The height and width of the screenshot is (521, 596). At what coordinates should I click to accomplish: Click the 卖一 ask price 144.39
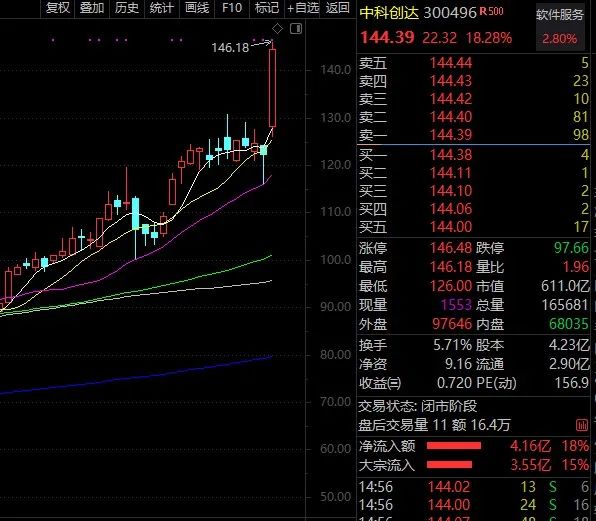point(451,135)
